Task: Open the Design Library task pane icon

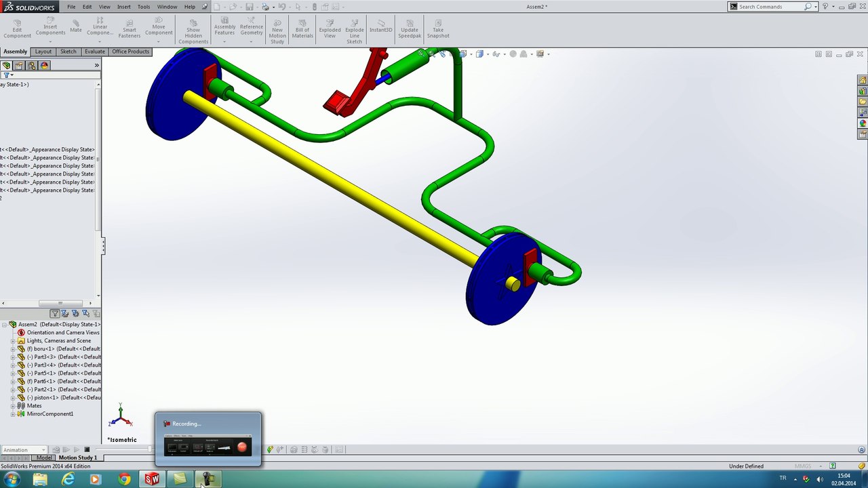Action: pos(863,91)
